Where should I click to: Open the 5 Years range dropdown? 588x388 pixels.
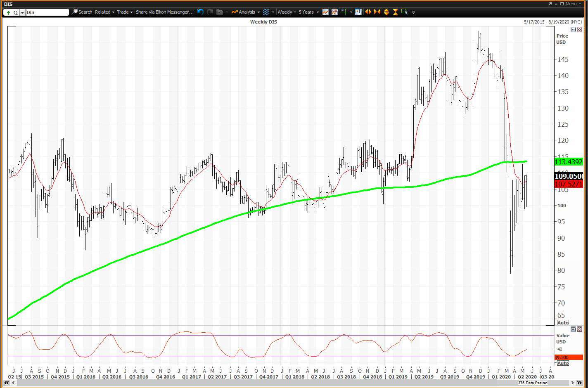309,12
